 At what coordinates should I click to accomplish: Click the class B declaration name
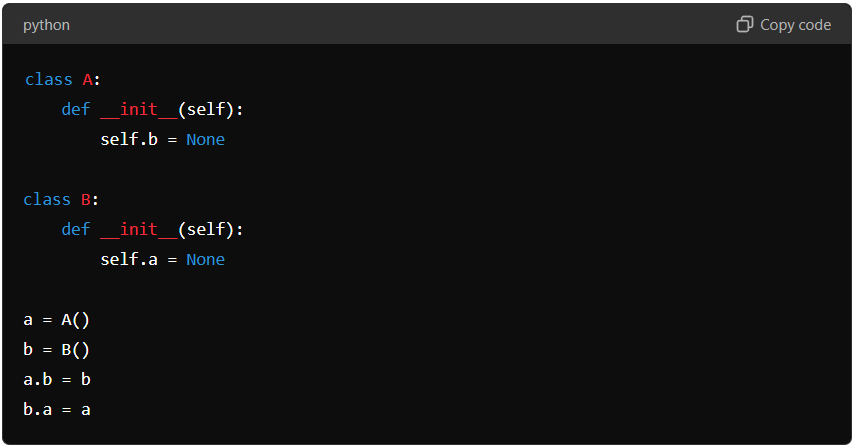pyautogui.click(x=86, y=200)
